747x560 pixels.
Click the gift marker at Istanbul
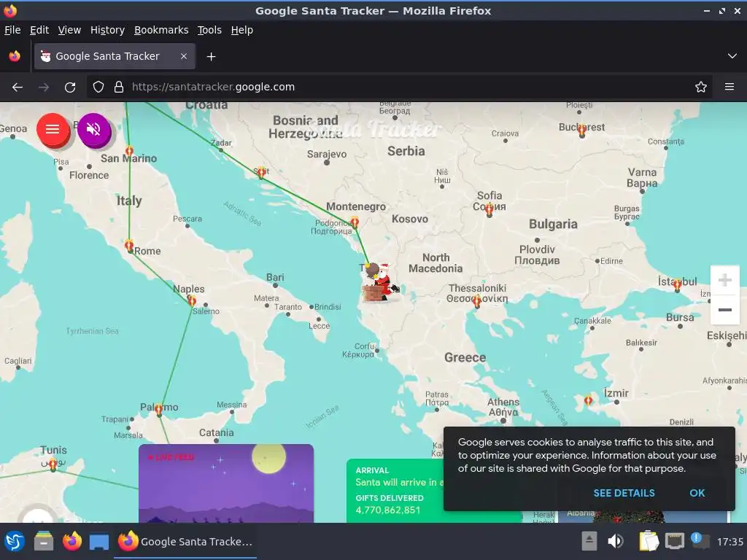[677, 285]
